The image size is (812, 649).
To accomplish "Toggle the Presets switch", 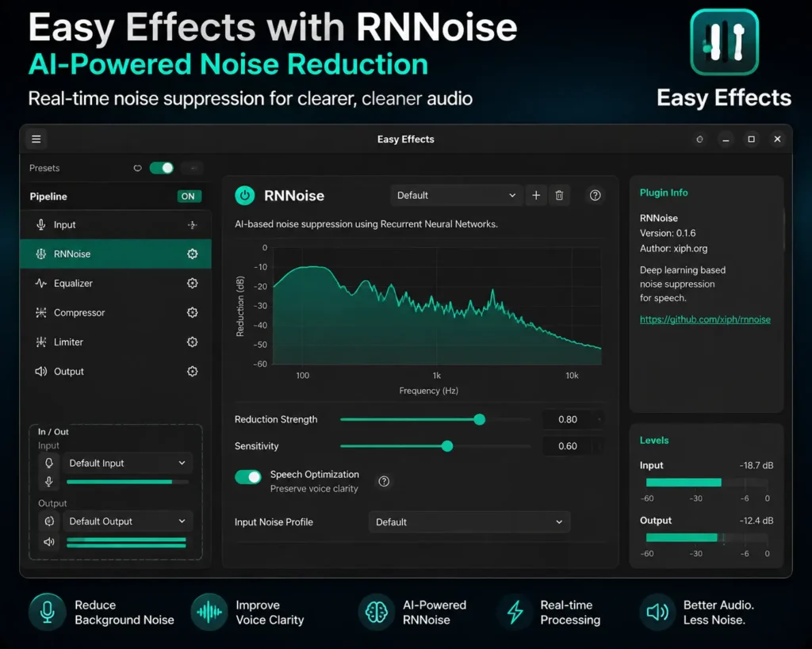I will (x=162, y=168).
